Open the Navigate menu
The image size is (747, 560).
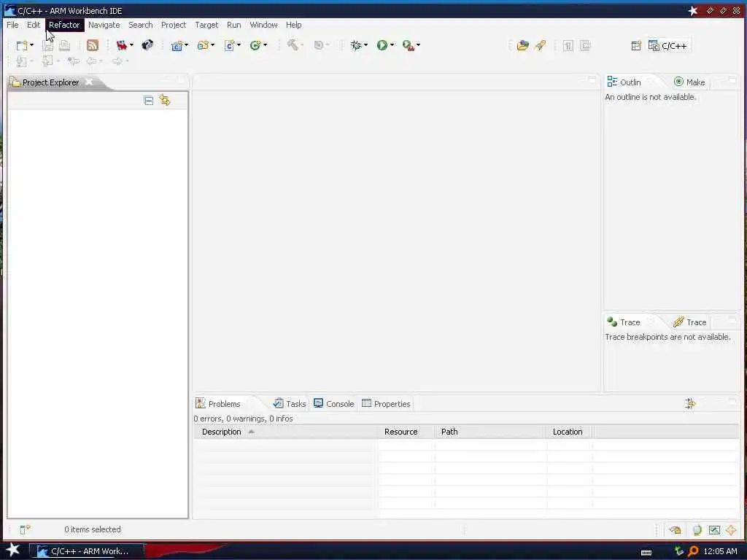tap(104, 25)
